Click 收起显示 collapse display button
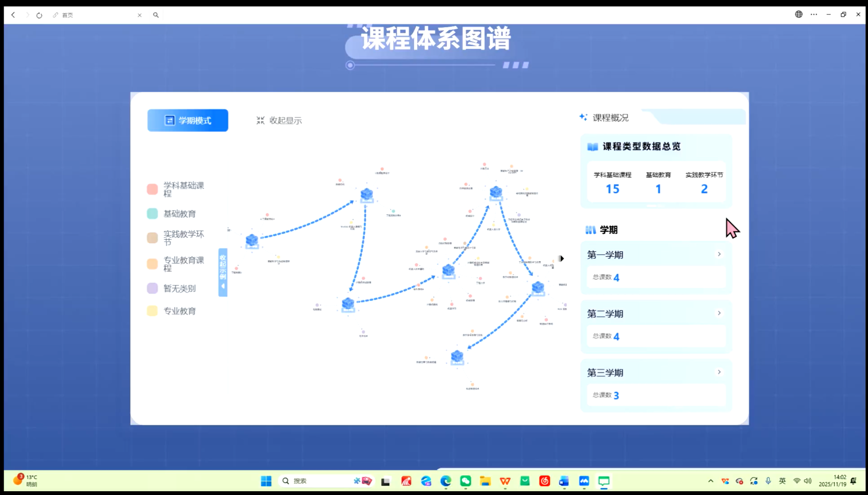Viewport: 868px width, 495px height. pos(279,120)
